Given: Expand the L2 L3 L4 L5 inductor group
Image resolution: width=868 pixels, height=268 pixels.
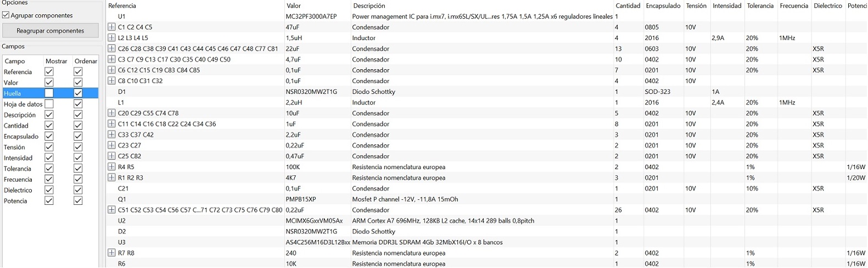Looking at the screenshot, I should click(x=111, y=38).
